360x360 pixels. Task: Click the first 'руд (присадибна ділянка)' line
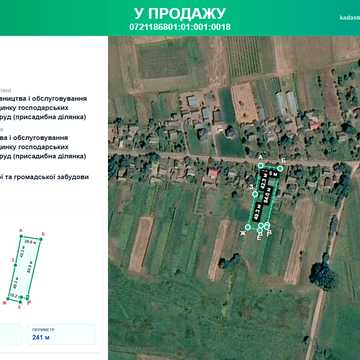[x=43, y=117]
